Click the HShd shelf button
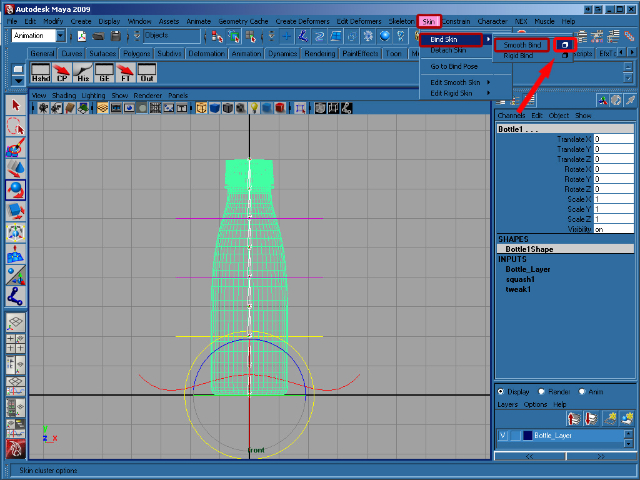The width and height of the screenshot is (640, 480). (41, 73)
